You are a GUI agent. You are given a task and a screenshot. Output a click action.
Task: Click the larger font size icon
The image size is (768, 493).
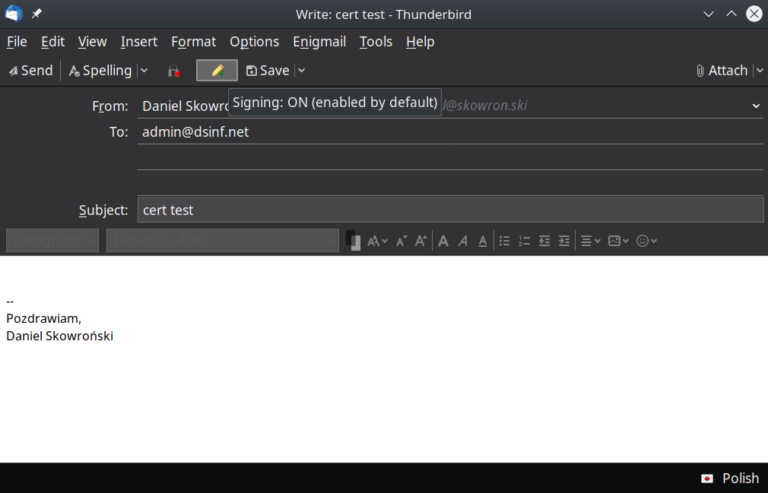click(x=421, y=241)
